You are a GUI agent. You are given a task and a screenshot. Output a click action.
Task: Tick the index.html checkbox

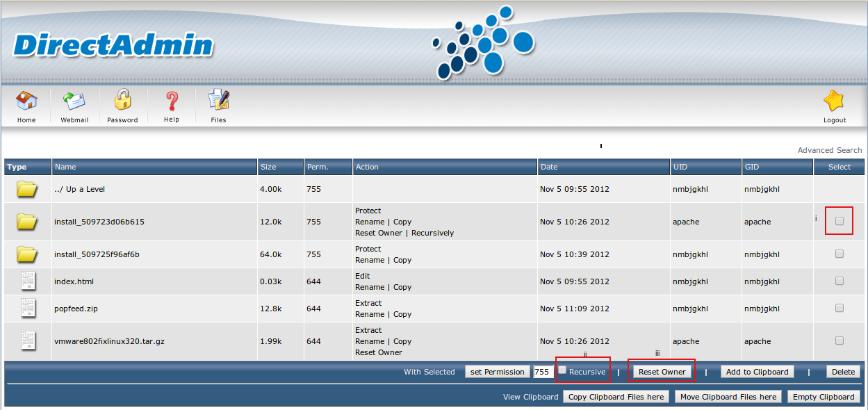click(840, 281)
